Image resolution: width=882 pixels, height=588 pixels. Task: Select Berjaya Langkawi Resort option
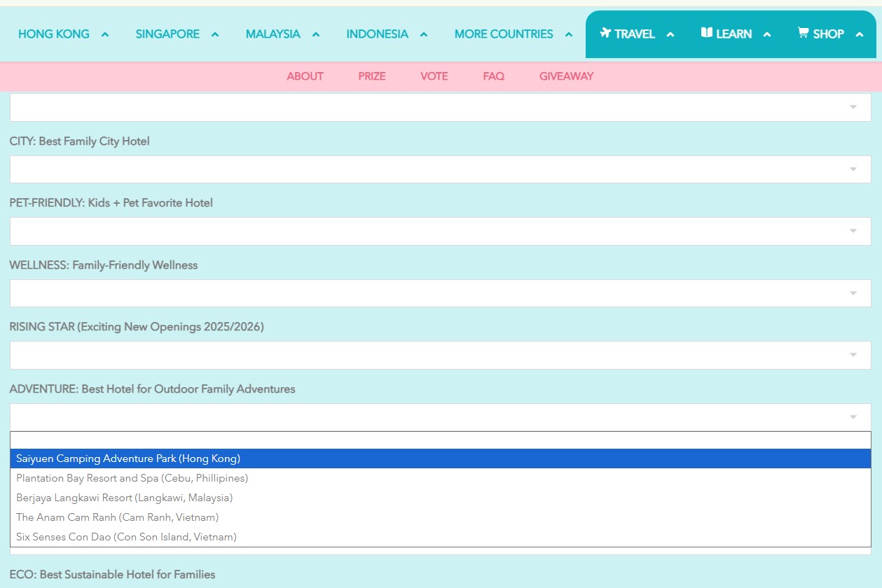tap(440, 498)
